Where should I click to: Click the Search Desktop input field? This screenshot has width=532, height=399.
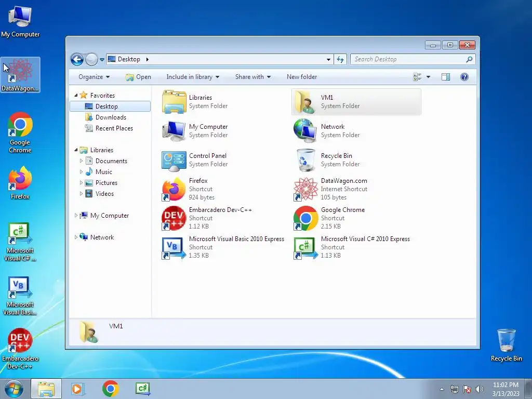pos(408,59)
